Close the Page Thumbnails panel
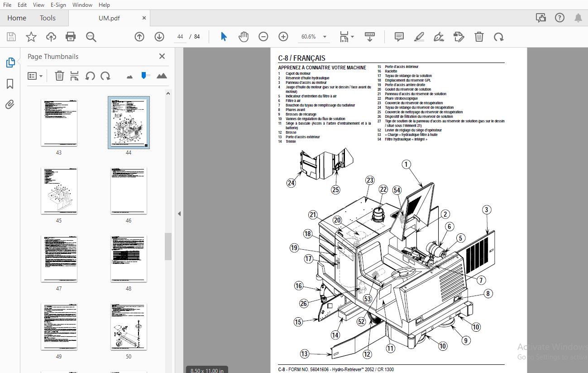This screenshot has height=373, width=588. (x=162, y=56)
